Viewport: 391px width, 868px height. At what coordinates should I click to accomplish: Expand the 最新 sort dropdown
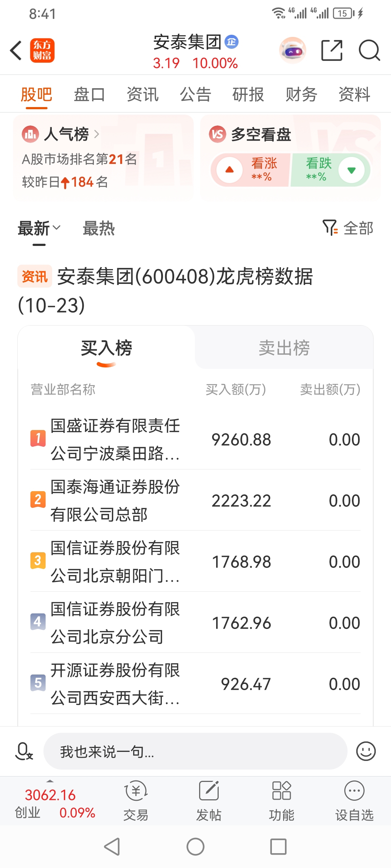(39, 229)
